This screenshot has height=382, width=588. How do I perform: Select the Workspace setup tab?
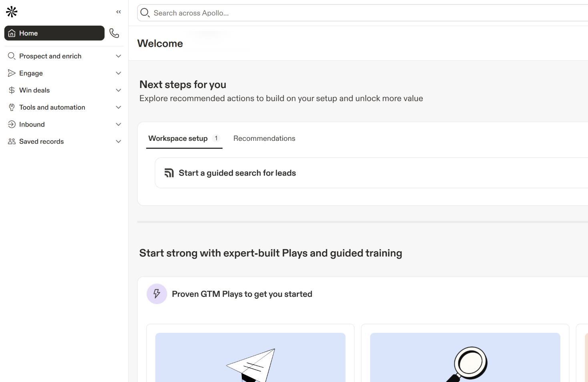[x=178, y=138]
